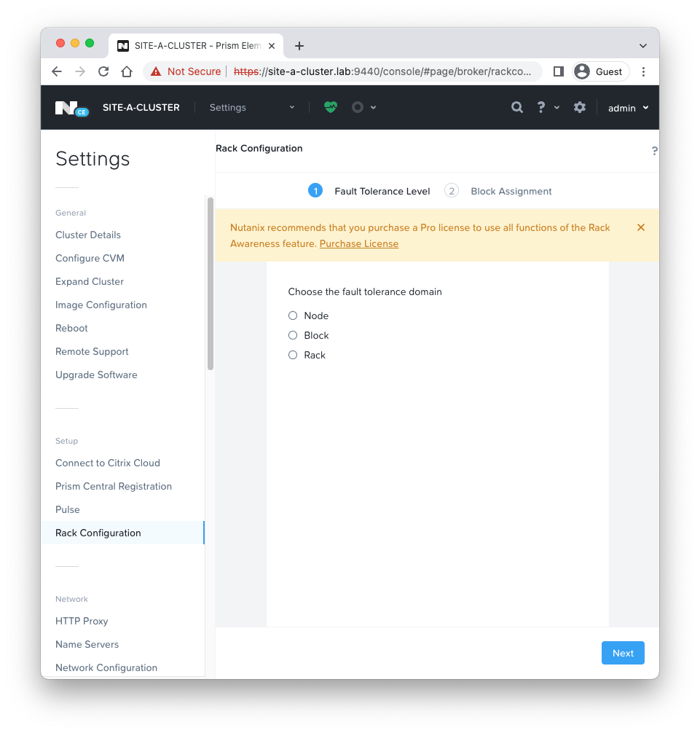This screenshot has height=733, width=700.
Task: Follow the Purchase License link
Action: click(359, 243)
